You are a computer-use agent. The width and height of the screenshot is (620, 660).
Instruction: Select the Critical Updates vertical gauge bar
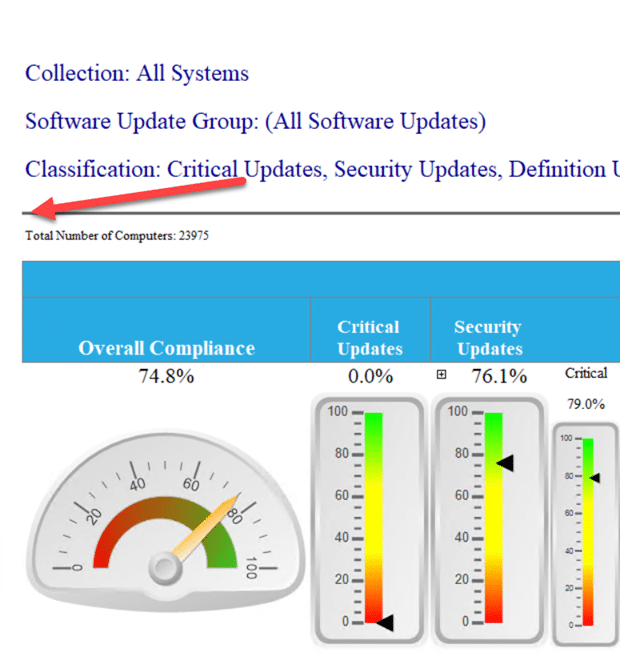coord(372,518)
